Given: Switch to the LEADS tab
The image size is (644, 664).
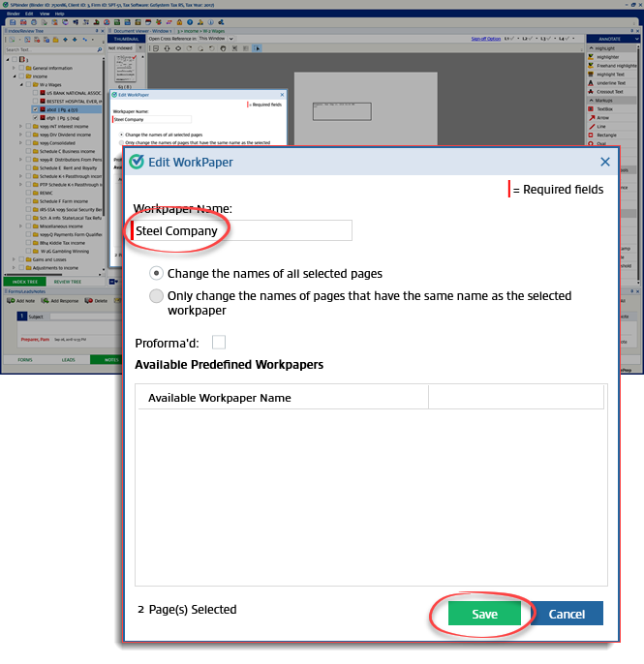Looking at the screenshot, I should click(68, 359).
